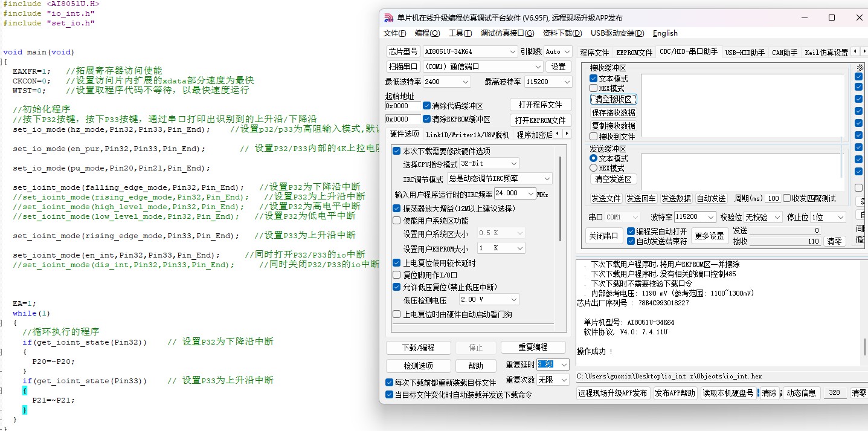
Task: Open the 文件(F) menu
Action: 395,33
